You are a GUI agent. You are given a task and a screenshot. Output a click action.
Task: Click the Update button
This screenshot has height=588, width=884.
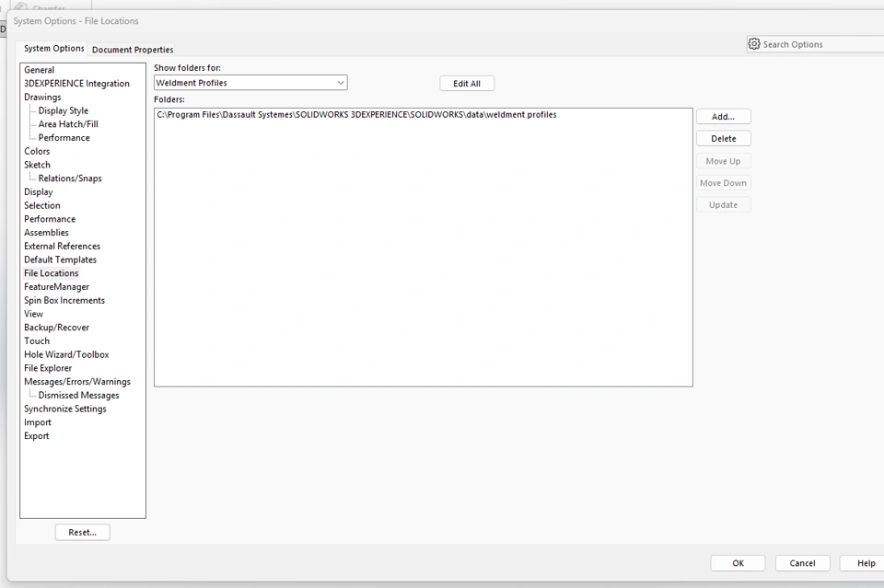(x=724, y=205)
